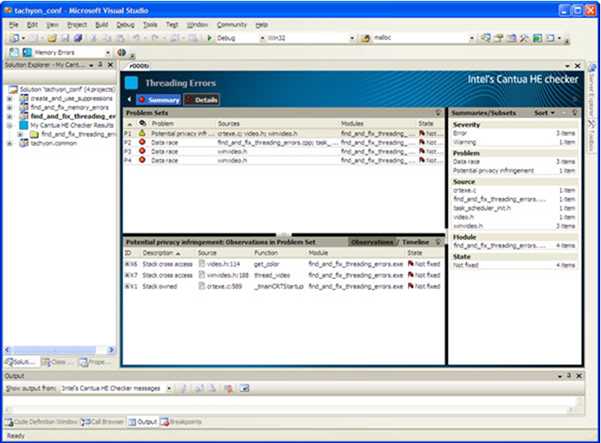Click the Object Browser icon in top-right toolbar
The width and height of the screenshot is (601, 443).
(511, 38)
